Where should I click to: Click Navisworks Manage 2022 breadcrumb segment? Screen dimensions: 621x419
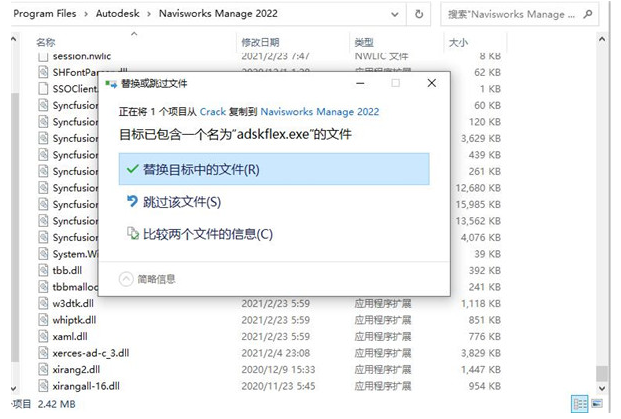(218, 13)
